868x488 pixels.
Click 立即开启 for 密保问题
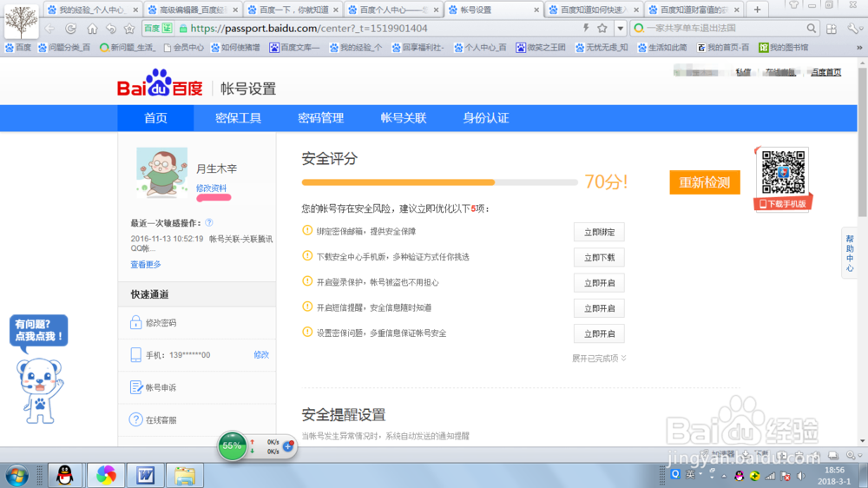(x=599, y=334)
